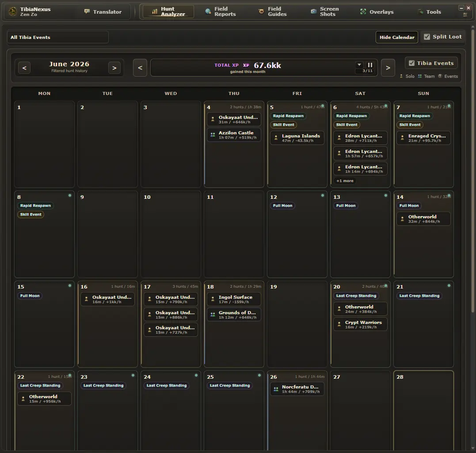Click the Solo legend icon
Viewport: 476px width, 453px height.
coord(401,76)
